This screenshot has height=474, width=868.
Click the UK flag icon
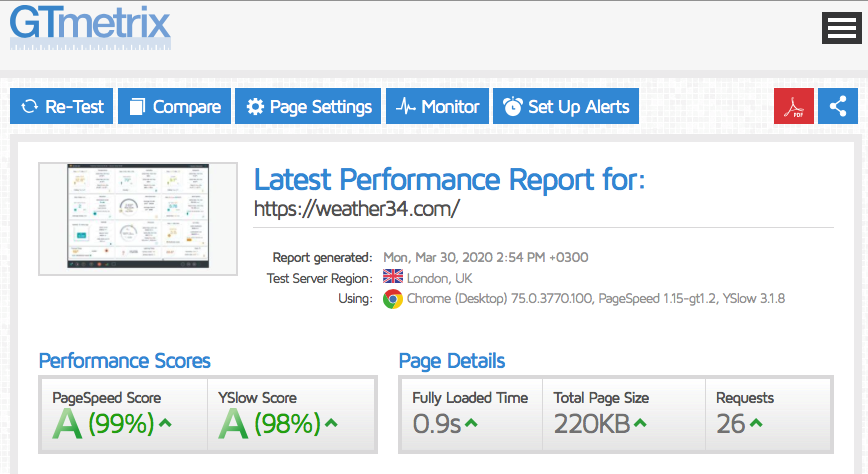point(392,276)
